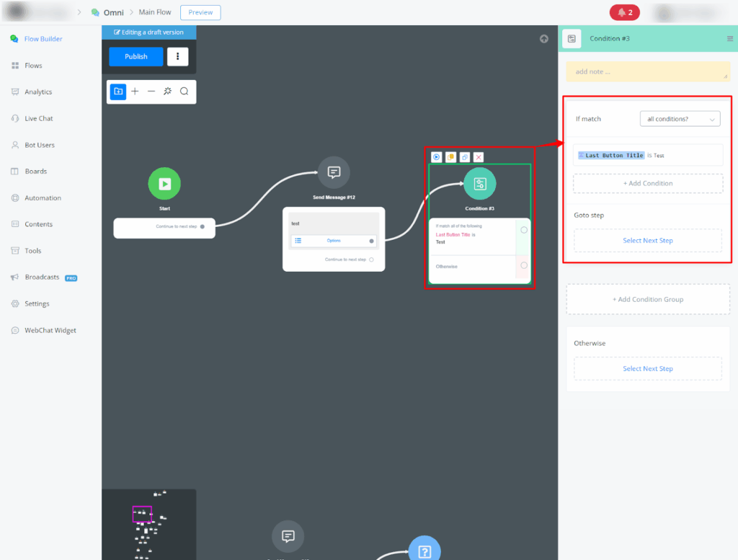Image resolution: width=738 pixels, height=560 pixels.
Task: Click the yellow copy icon above Condition #3
Action: pos(450,157)
